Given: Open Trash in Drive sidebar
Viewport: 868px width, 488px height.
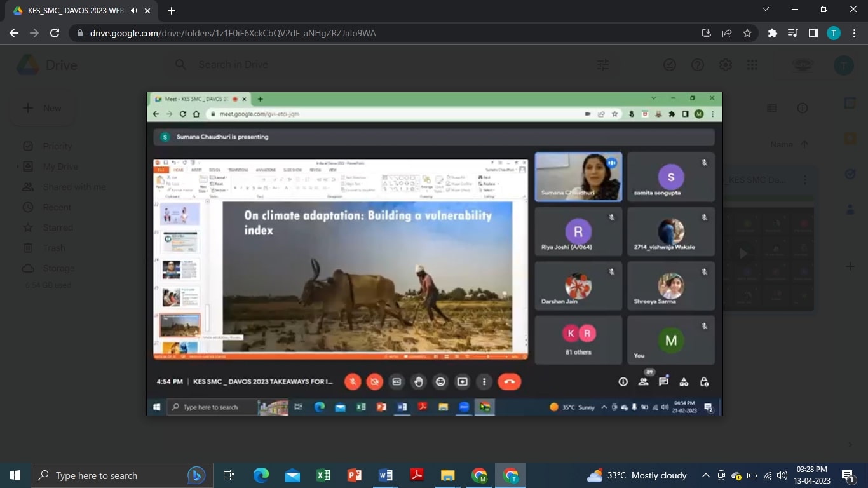Looking at the screenshot, I should [x=54, y=248].
